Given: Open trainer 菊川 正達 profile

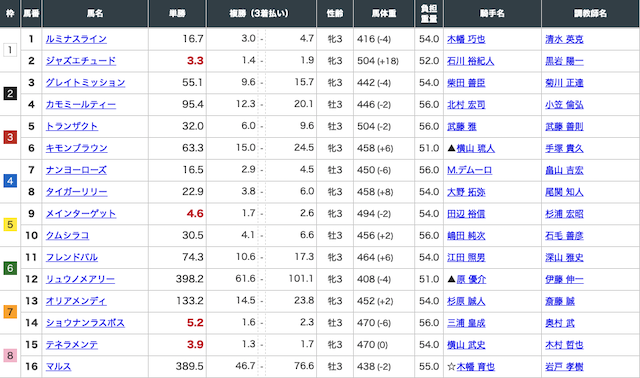Looking at the screenshot, I should coord(564,83).
